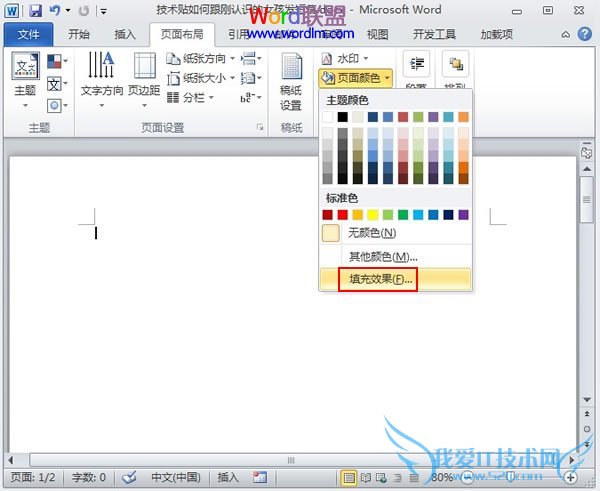
Task: Switch to the Add-ins (加载项) tab
Action: 496,34
